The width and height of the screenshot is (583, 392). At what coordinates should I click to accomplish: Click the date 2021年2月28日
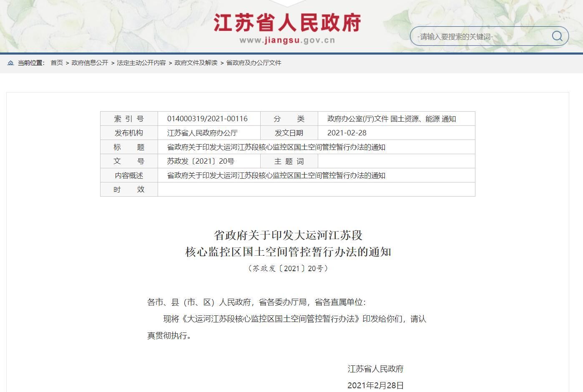pyautogui.click(x=376, y=386)
